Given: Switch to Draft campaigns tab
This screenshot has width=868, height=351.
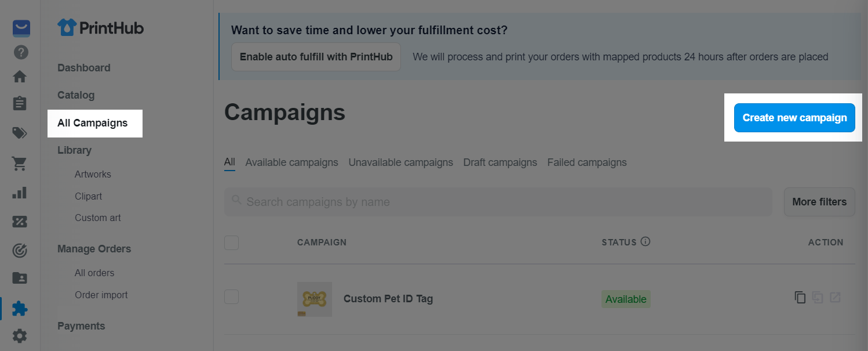Looking at the screenshot, I should click(x=500, y=162).
